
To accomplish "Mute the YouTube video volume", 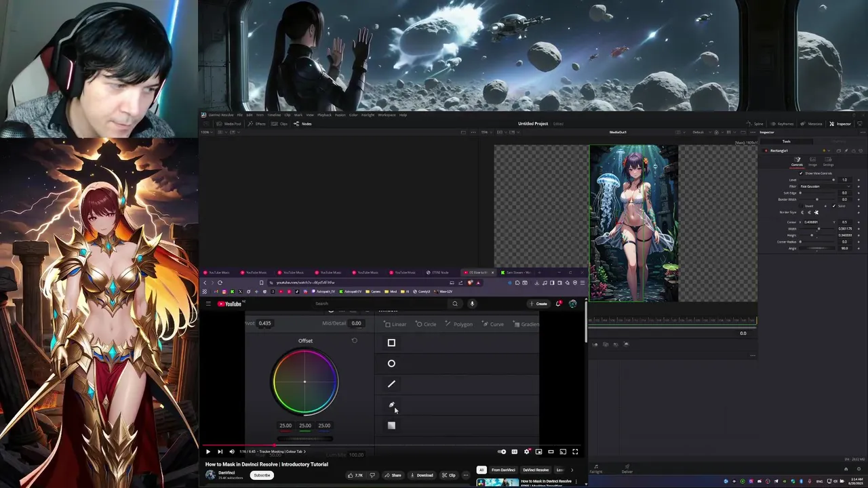I will pos(232,451).
